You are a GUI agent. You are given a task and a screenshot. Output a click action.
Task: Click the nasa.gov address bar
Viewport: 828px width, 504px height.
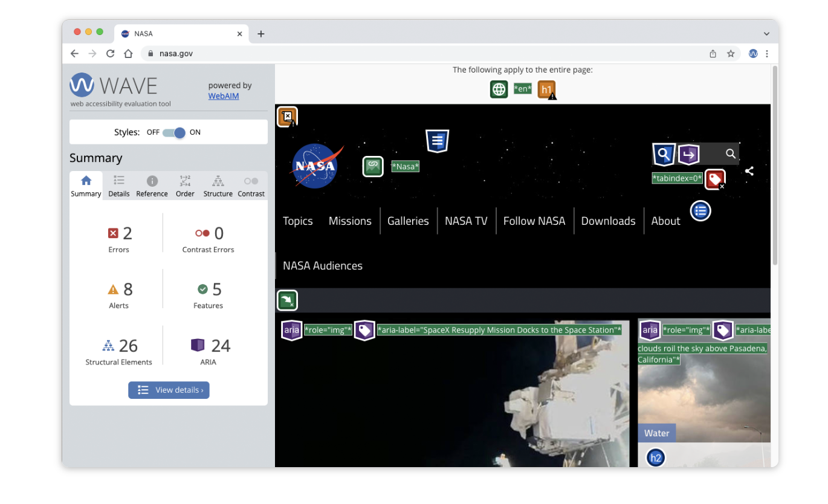(x=423, y=54)
